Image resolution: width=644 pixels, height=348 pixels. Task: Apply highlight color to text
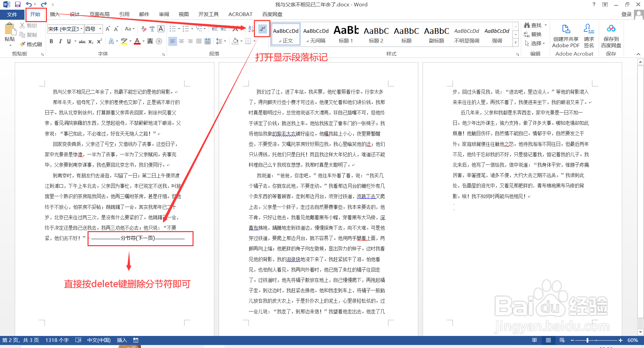coord(123,41)
